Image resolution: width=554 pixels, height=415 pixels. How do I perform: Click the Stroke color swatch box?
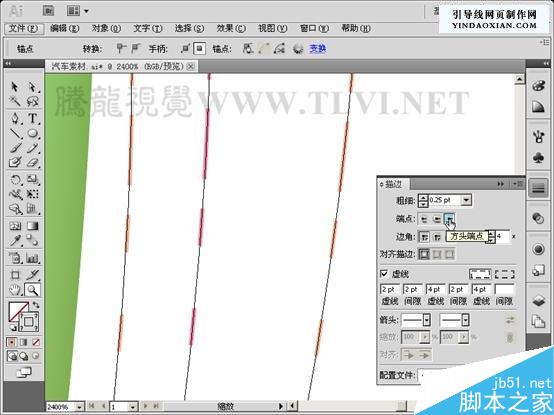[x=29, y=321]
